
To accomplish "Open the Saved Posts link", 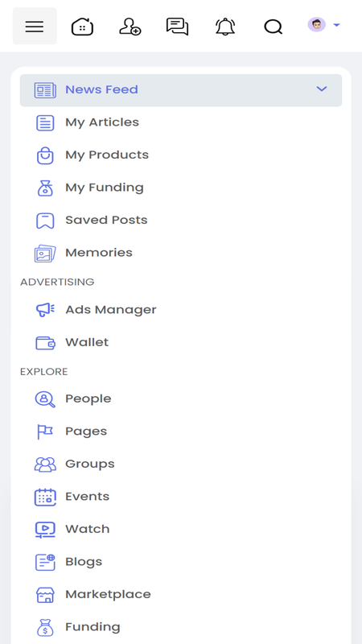I will pyautogui.click(x=181, y=220).
